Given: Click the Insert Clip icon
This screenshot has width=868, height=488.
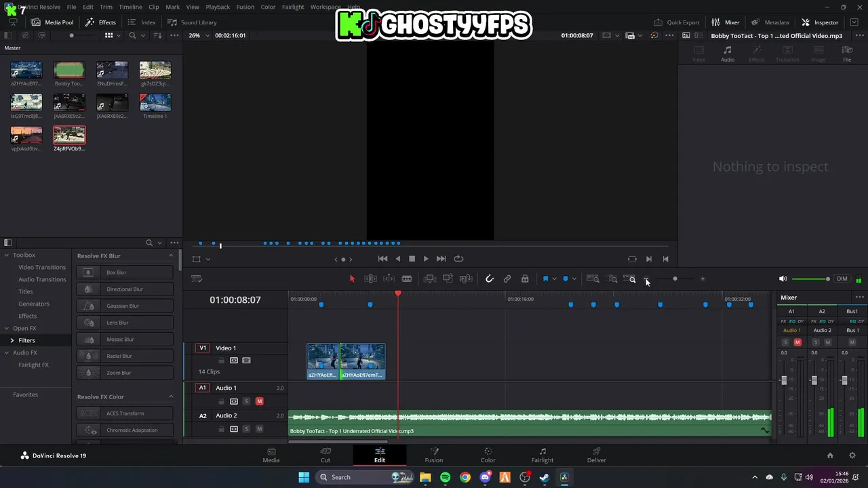Looking at the screenshot, I should [429, 279].
